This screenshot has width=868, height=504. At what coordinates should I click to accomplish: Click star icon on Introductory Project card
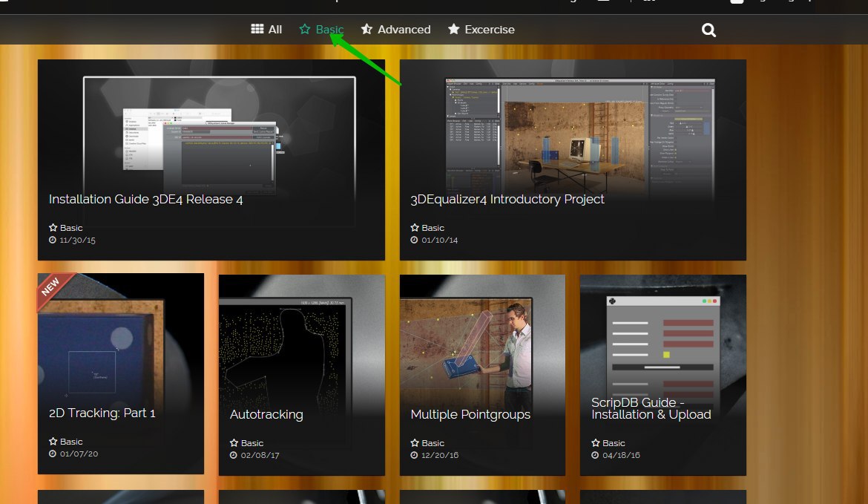coord(415,228)
